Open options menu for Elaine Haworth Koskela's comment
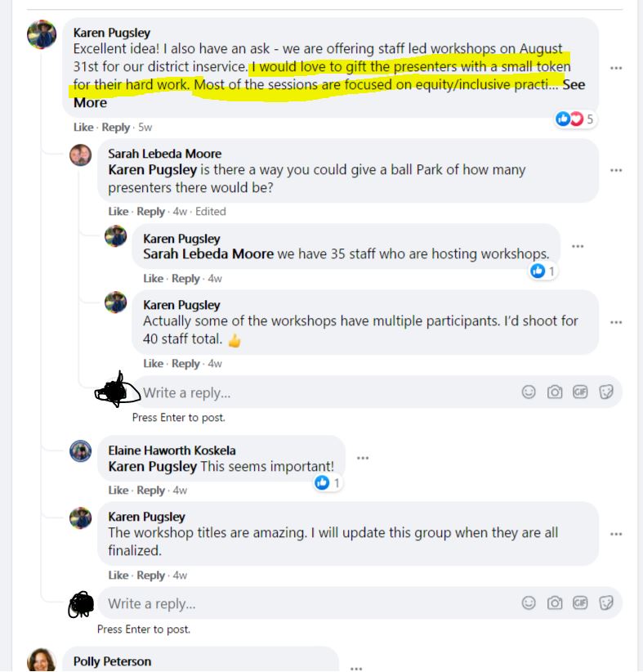 363,458
